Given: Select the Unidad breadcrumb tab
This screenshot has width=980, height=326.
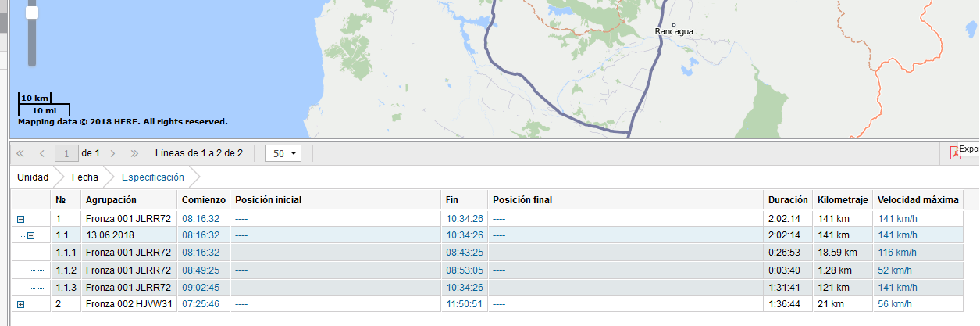Looking at the screenshot, I should pos(33,177).
